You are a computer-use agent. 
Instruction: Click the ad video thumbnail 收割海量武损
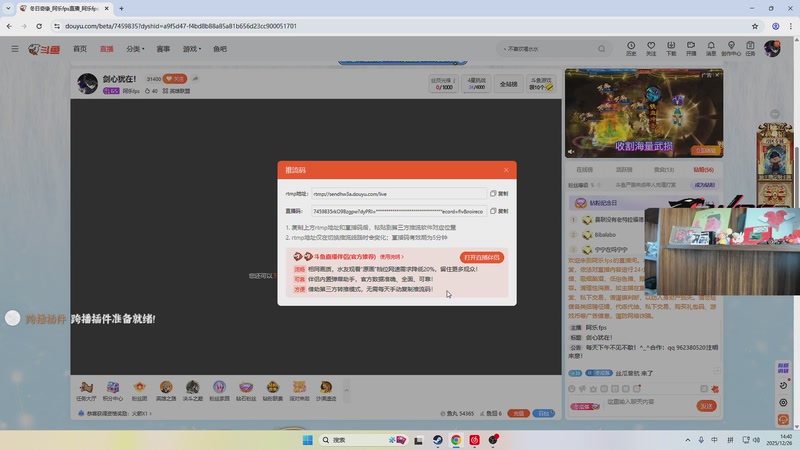(x=644, y=113)
